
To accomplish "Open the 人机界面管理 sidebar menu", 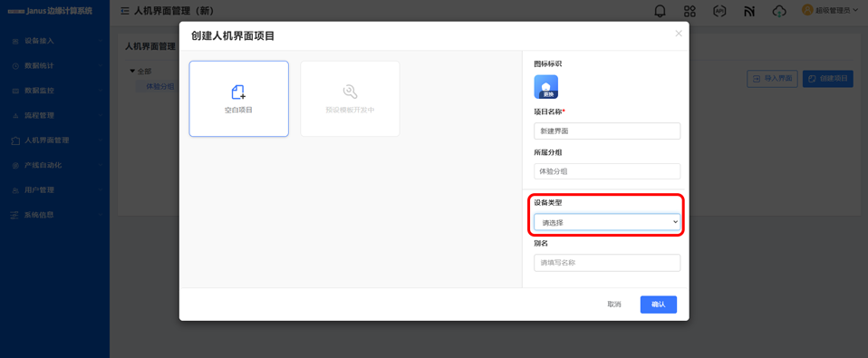I will pyautogui.click(x=55, y=140).
